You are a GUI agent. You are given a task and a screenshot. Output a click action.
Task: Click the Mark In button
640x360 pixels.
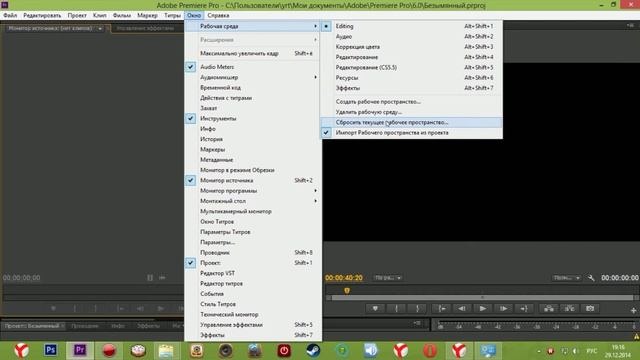tap(396, 309)
